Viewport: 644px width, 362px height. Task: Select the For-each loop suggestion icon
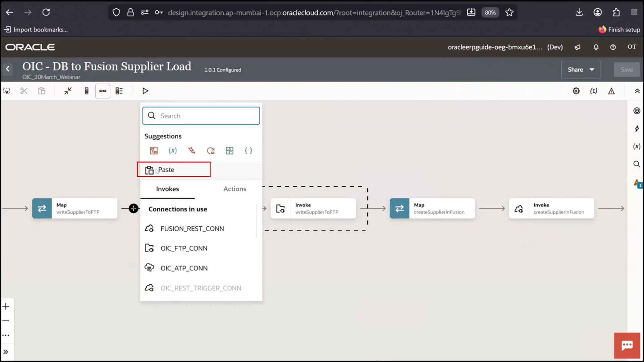[211, 150]
